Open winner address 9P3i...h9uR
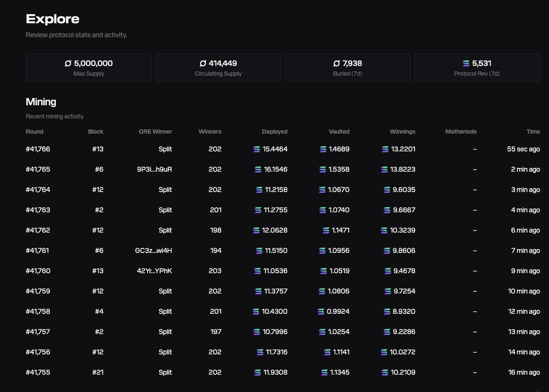549x392 pixels. tap(155, 169)
